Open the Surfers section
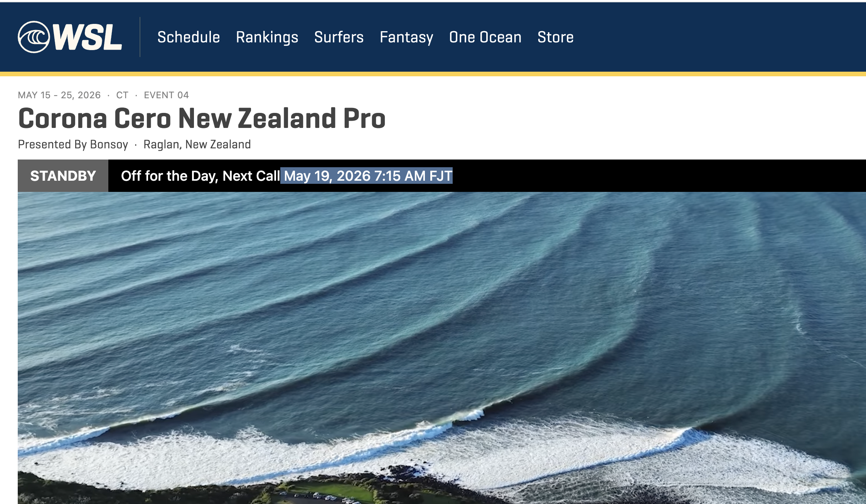 click(339, 37)
